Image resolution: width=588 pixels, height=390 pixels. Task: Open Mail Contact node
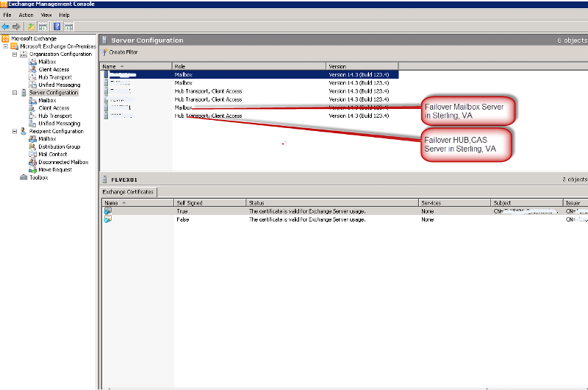(52, 154)
